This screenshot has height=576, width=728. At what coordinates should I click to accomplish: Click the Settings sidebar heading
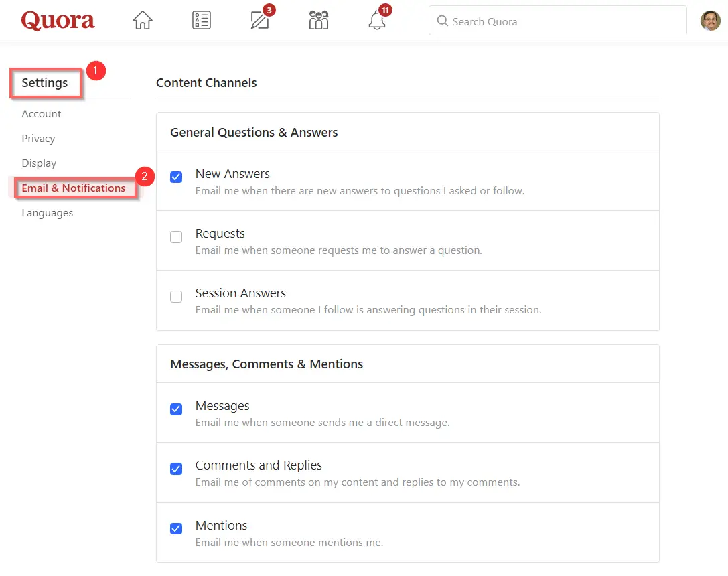[45, 82]
